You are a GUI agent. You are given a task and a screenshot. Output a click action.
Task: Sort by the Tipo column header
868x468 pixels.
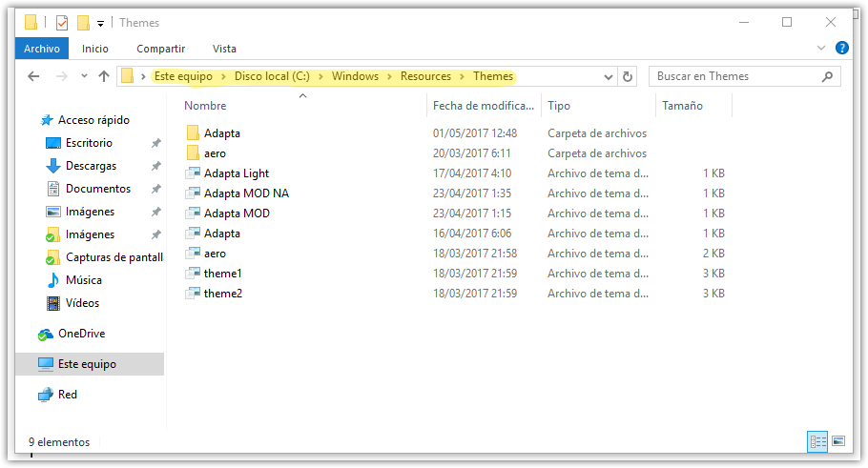(559, 106)
